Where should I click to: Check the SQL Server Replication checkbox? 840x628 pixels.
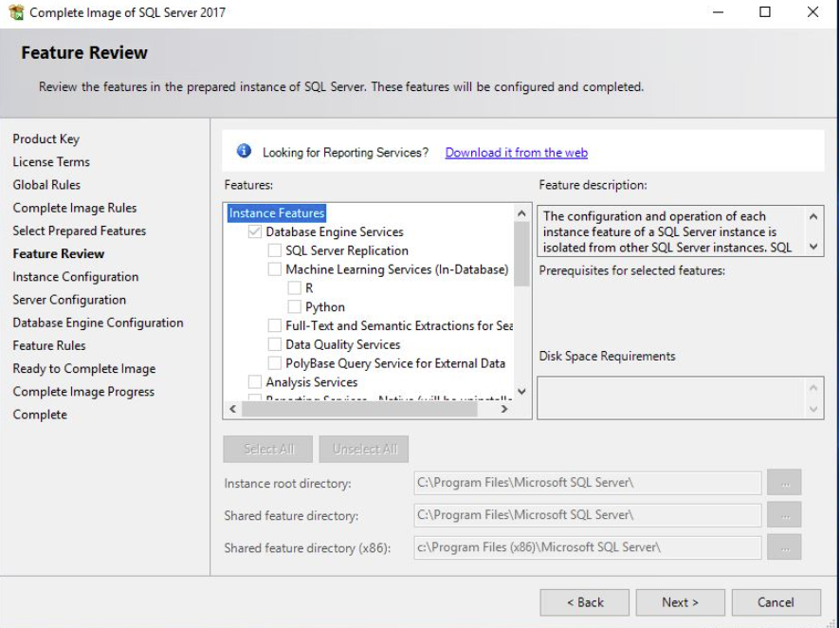coord(274,250)
